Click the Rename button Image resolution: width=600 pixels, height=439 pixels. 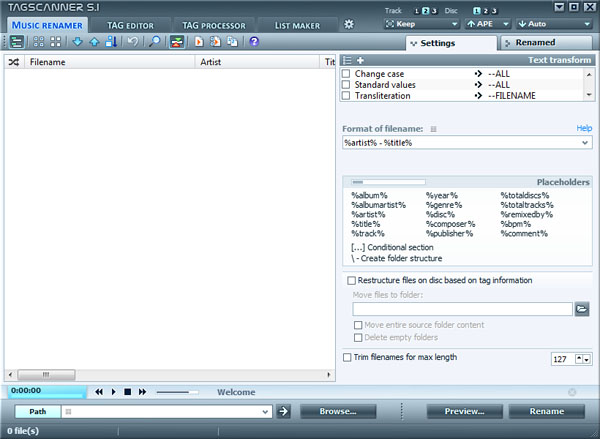(x=546, y=411)
